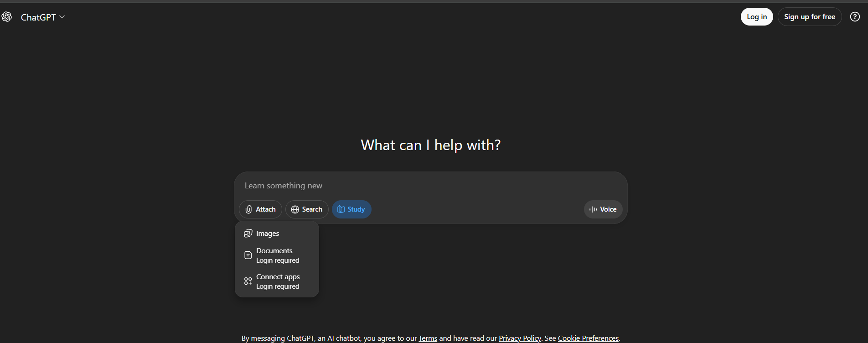Click the Log in button
The width and height of the screenshot is (868, 343).
(x=757, y=17)
